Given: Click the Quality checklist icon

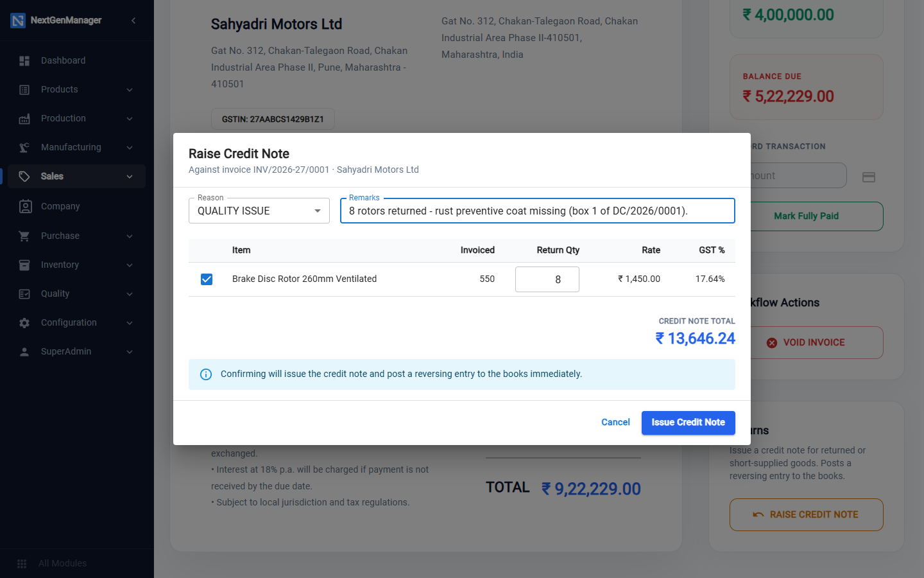Looking at the screenshot, I should tap(24, 293).
